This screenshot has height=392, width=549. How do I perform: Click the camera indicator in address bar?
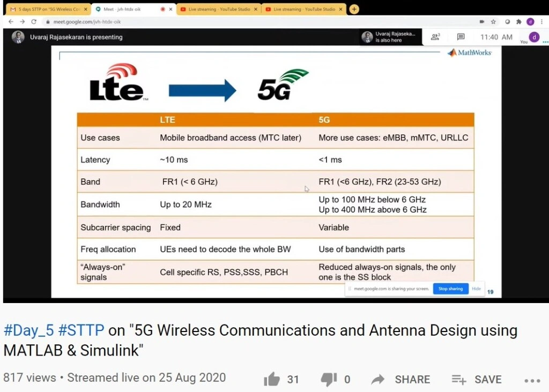pyautogui.click(x=482, y=21)
